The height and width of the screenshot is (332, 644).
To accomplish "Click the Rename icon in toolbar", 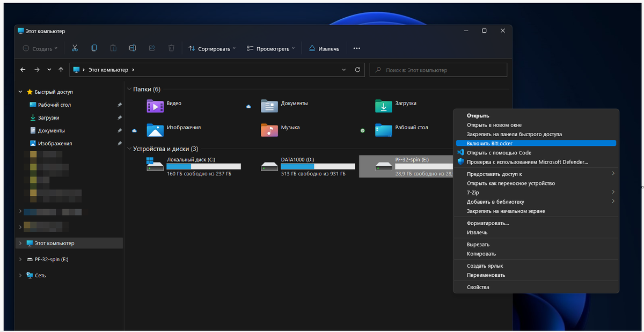I will [133, 48].
